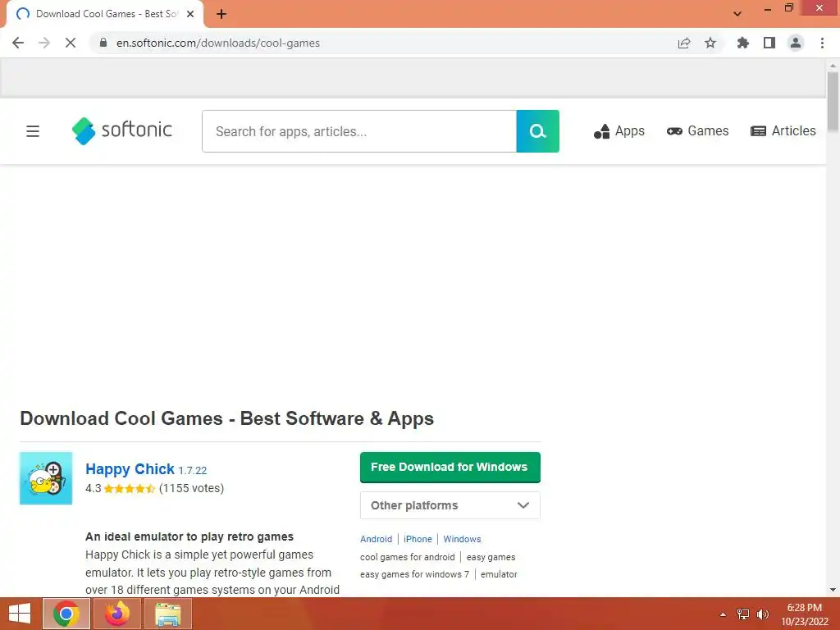
Task: Toggle the Chrome side panel
Action: [x=769, y=43]
